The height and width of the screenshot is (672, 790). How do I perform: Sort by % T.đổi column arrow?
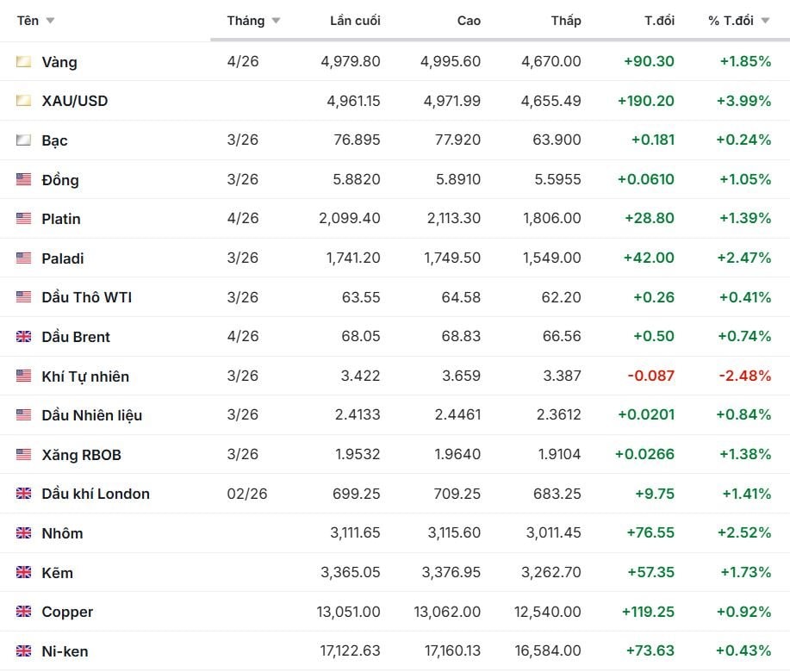tap(765, 21)
